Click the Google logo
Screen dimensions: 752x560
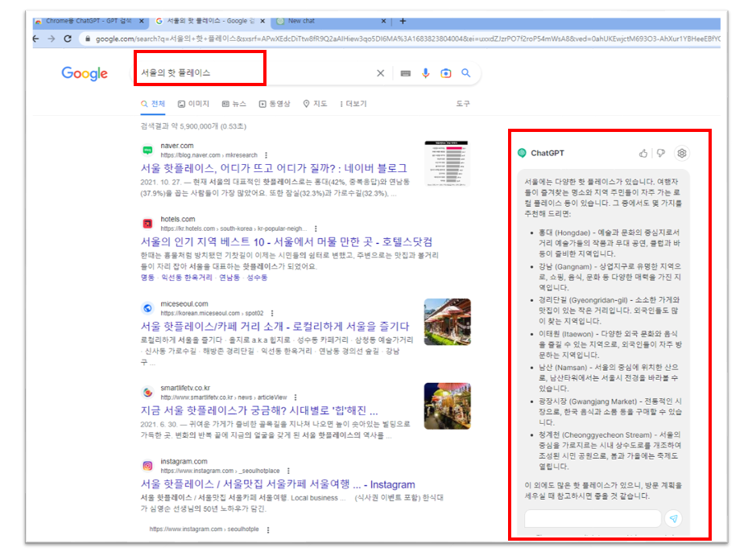click(x=85, y=73)
